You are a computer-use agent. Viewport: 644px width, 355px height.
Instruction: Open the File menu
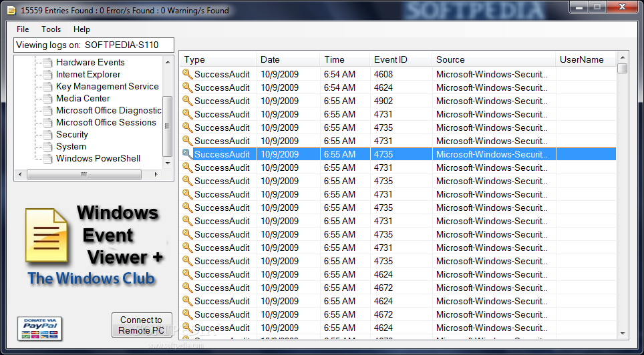pyautogui.click(x=23, y=29)
